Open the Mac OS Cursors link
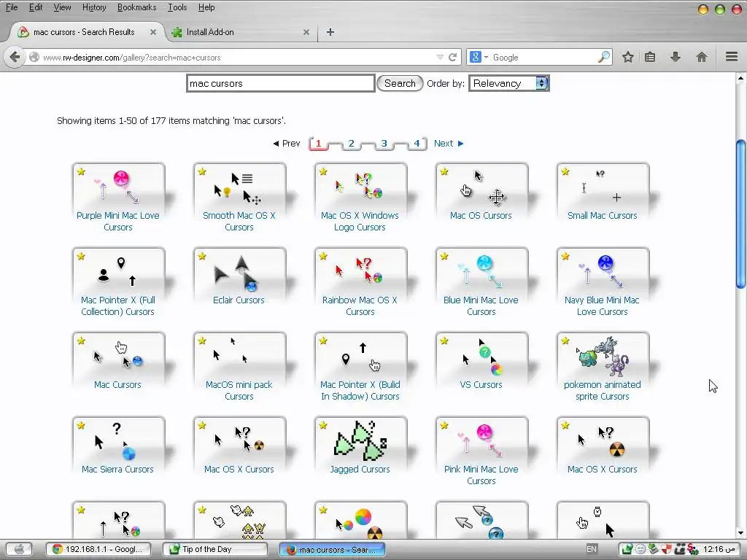This screenshot has height=560, width=747. pos(481,216)
